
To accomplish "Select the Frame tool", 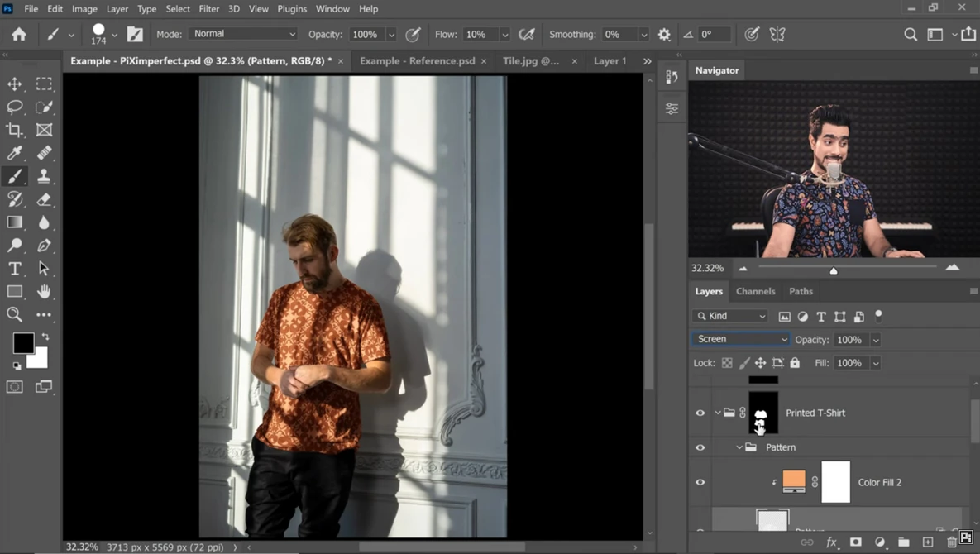I will 44,130.
